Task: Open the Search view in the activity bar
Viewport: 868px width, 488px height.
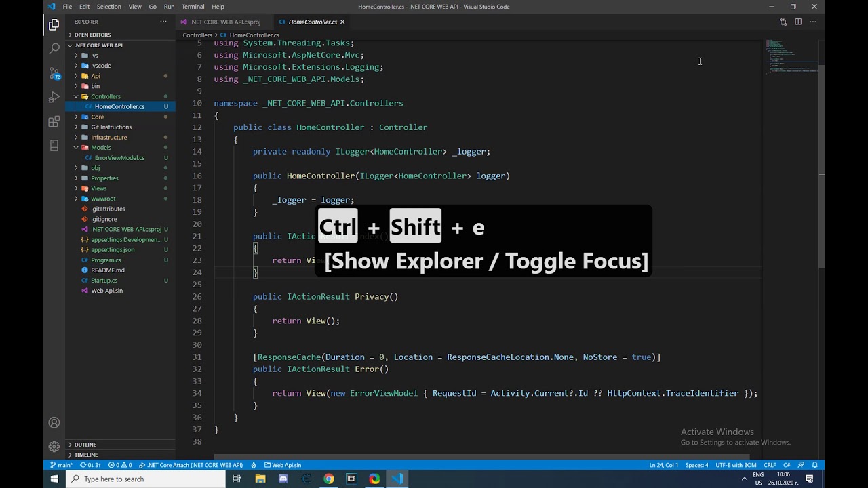Action: pos(54,49)
